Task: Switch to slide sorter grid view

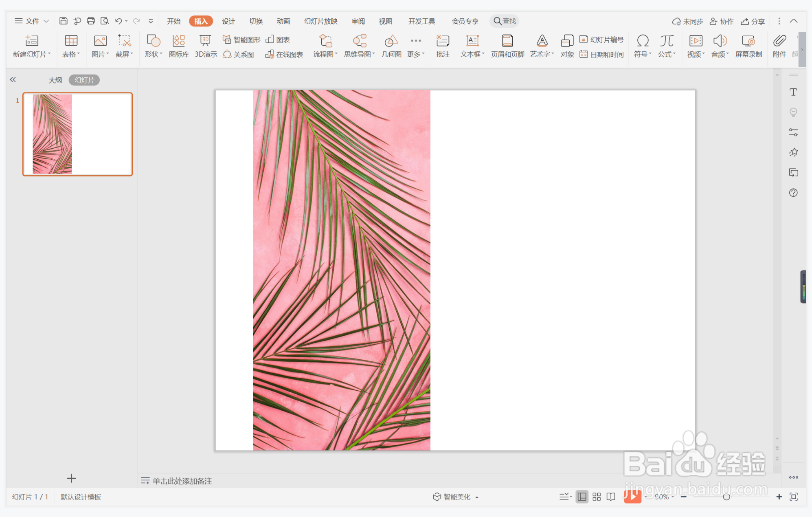Action: (x=597, y=497)
